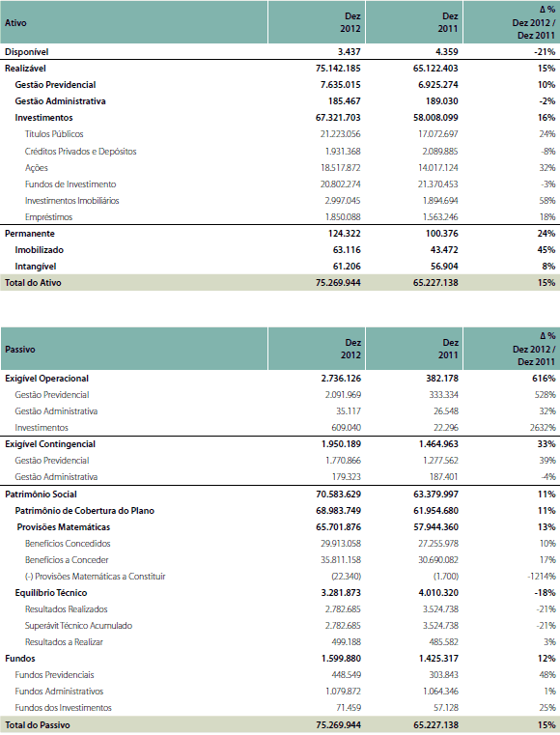
Task: Click the Exigível Operacional row label
Action: point(47,379)
